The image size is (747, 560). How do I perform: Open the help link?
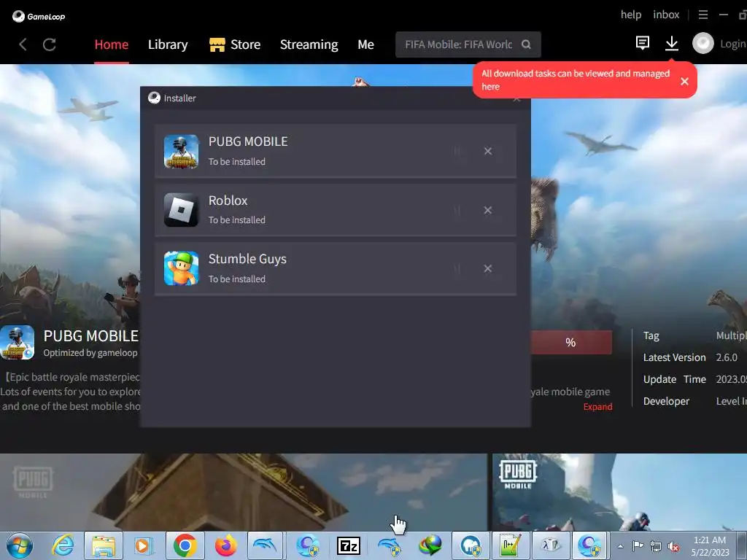631,15
